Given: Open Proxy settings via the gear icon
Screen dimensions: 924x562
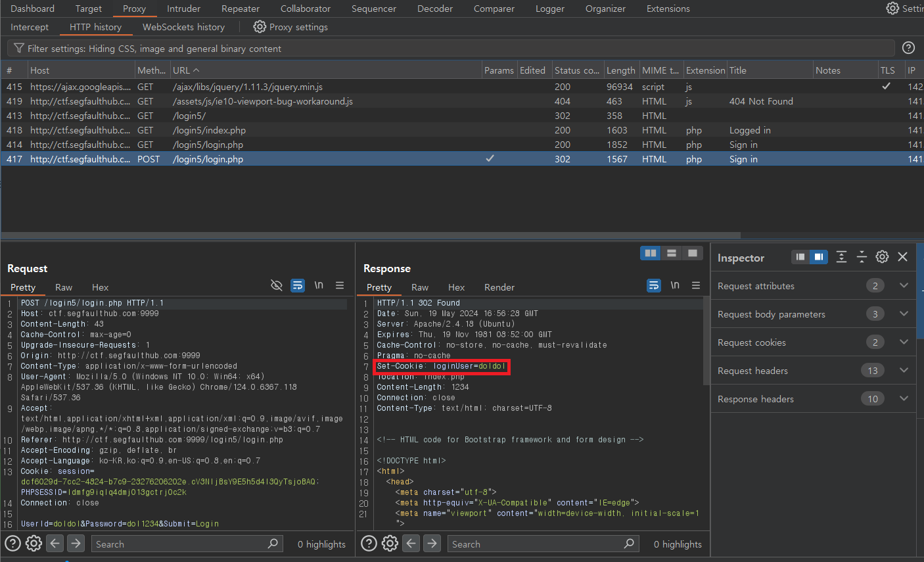Looking at the screenshot, I should [x=258, y=27].
